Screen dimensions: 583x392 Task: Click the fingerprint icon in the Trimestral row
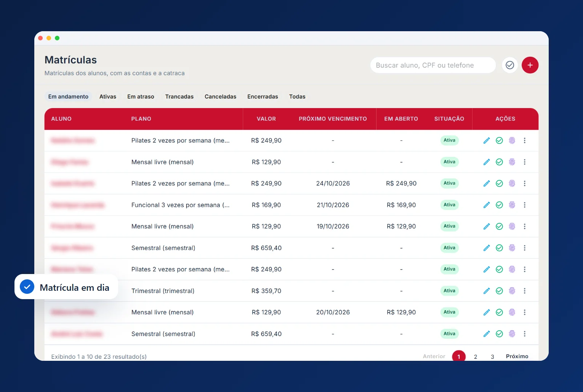512,291
